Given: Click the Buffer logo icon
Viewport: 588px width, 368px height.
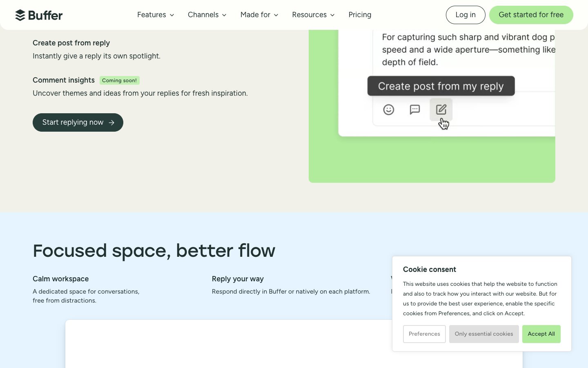Looking at the screenshot, I should tap(20, 15).
